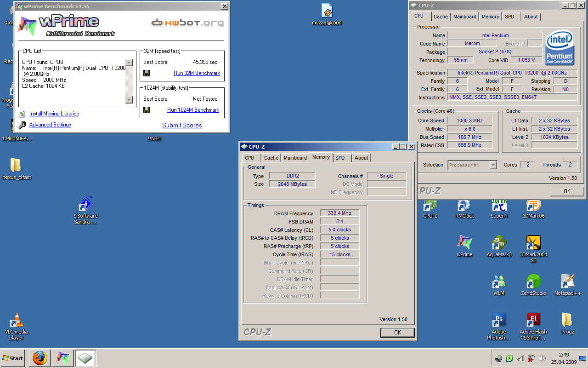588x368 pixels.
Task: Launch the RMClock desktop shortcut
Action: 464,208
